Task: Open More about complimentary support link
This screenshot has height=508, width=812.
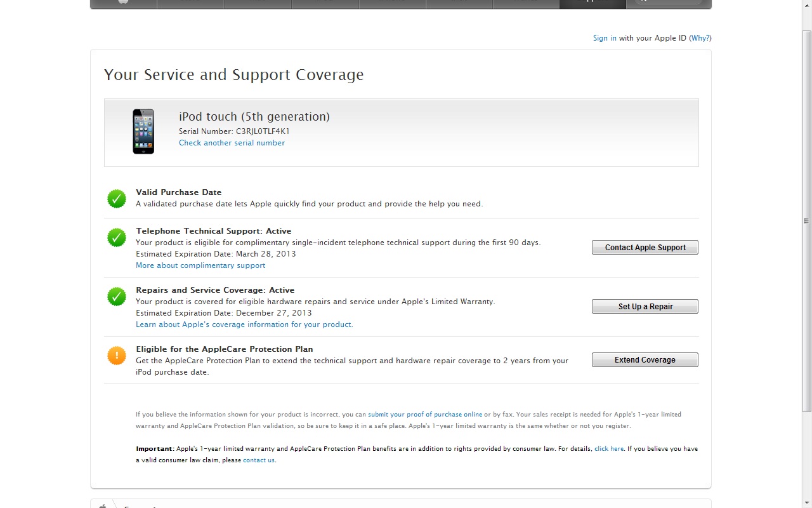Action: click(x=200, y=265)
